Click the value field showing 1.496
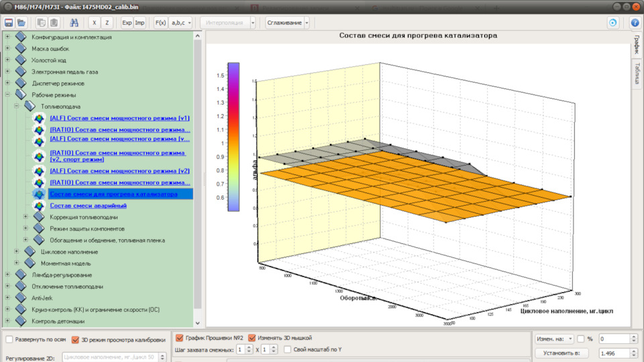The image size is (644, 362). 614,353
